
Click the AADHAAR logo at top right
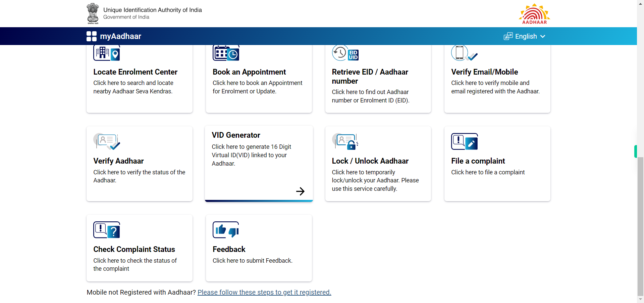tap(535, 14)
